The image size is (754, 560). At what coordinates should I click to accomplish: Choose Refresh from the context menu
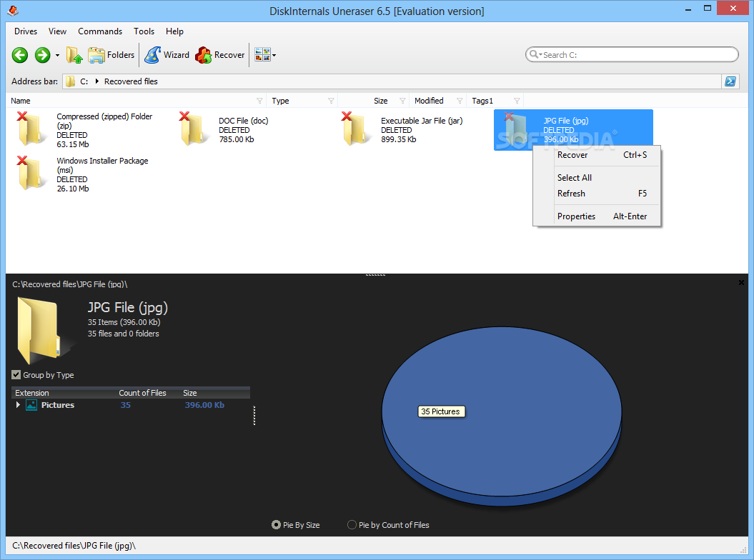597,194
